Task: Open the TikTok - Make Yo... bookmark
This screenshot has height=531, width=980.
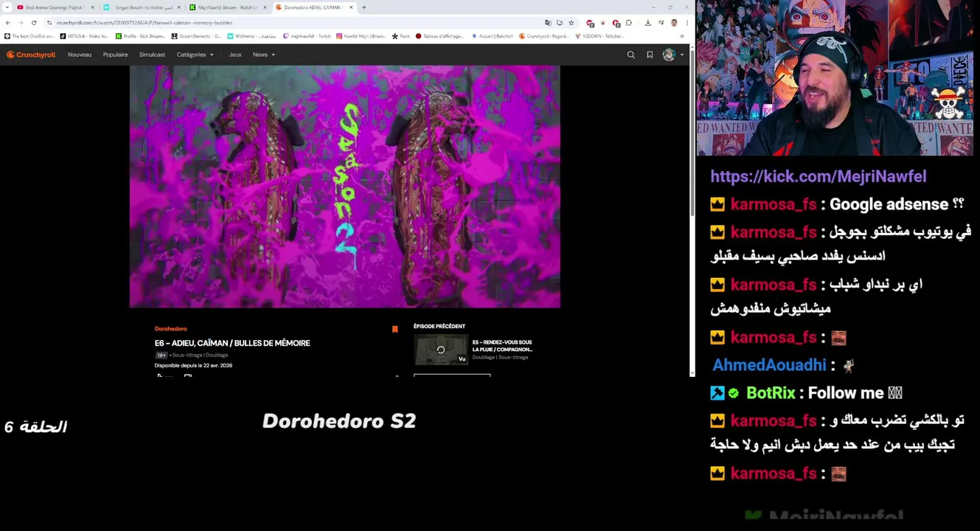Action: pyautogui.click(x=85, y=36)
